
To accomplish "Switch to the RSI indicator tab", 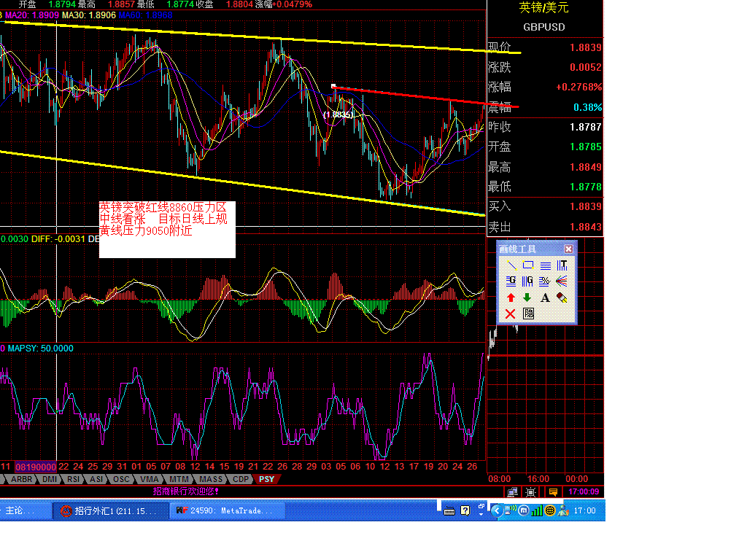I will [73, 479].
